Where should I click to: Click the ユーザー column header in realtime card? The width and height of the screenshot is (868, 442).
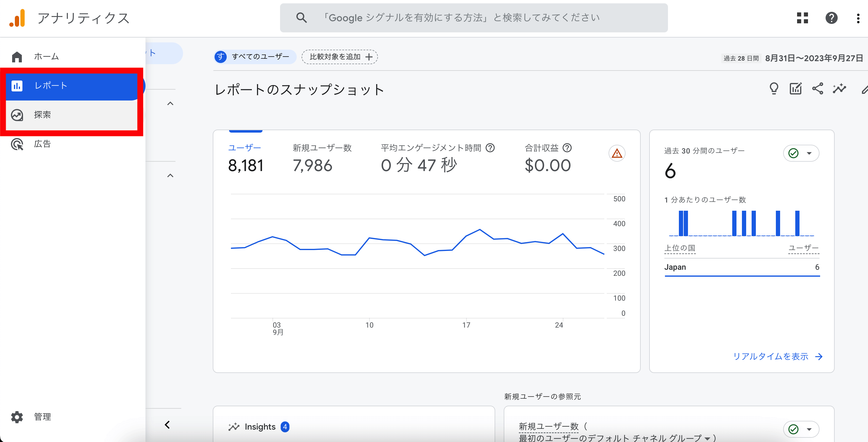804,248
